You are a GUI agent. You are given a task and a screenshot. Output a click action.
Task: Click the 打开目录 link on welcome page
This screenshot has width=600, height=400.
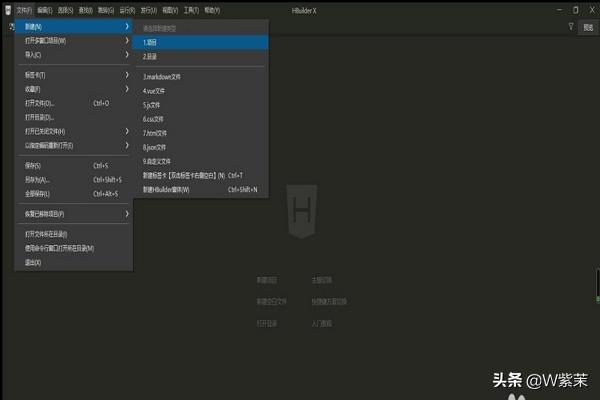click(267, 324)
